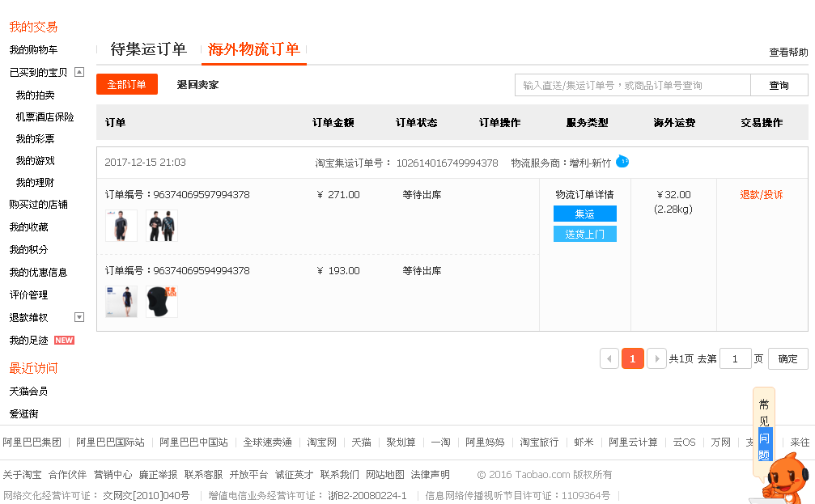Screen dimensions: 815x504
Task: Open 购买过的店铺 in sidebar
Action: tap(39, 204)
